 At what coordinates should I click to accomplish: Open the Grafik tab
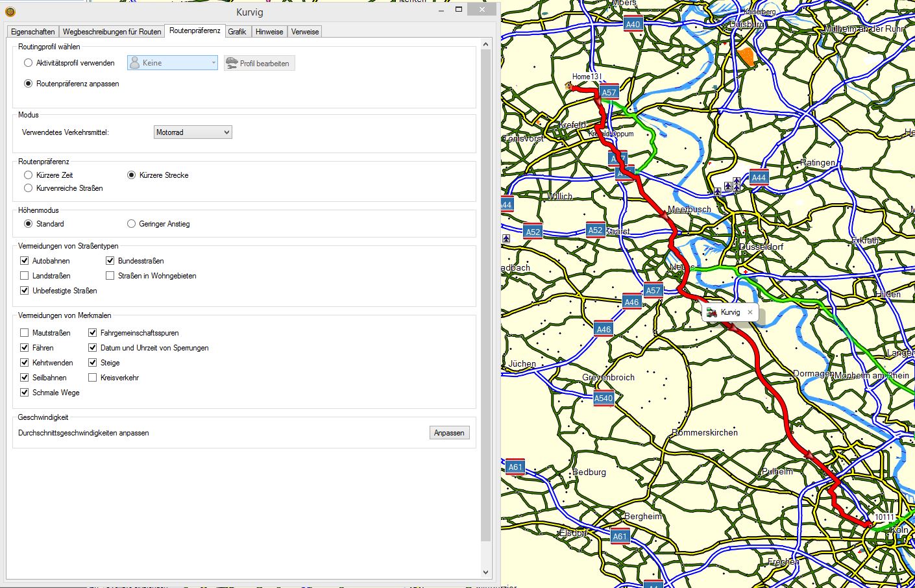pos(237,32)
